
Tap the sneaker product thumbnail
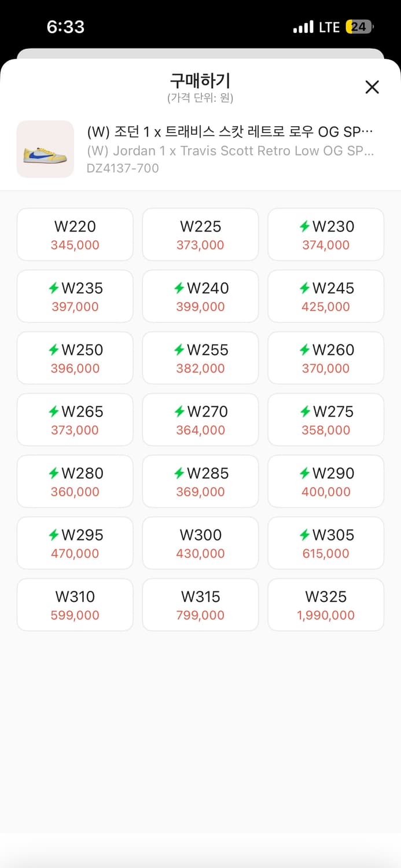45,149
